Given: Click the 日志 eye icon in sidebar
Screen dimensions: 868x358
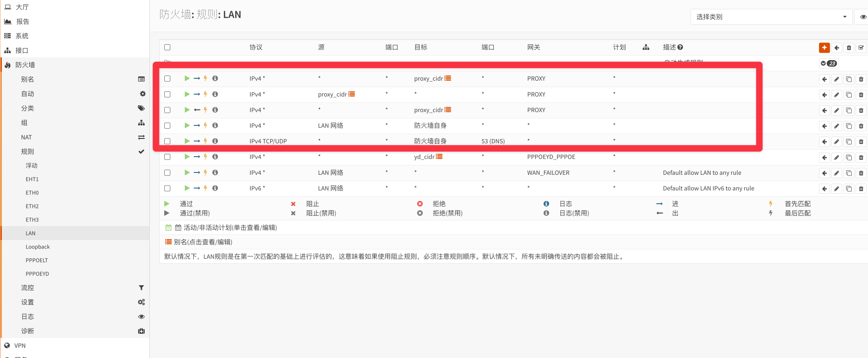Looking at the screenshot, I should point(141,317).
